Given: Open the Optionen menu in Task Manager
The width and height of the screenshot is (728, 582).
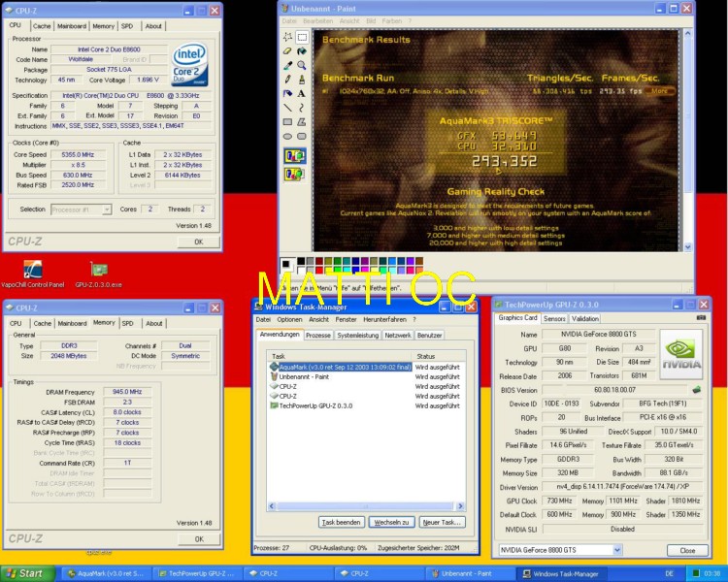Looking at the screenshot, I should tap(289, 319).
